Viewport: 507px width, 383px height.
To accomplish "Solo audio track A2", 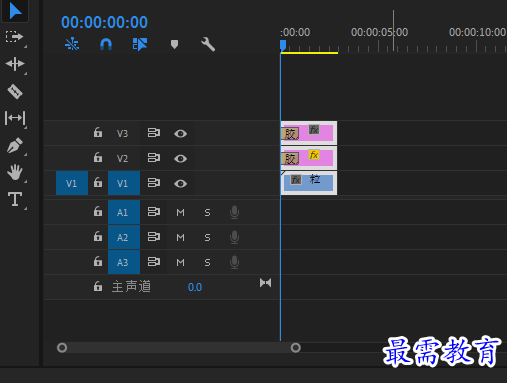I will pyautogui.click(x=207, y=237).
